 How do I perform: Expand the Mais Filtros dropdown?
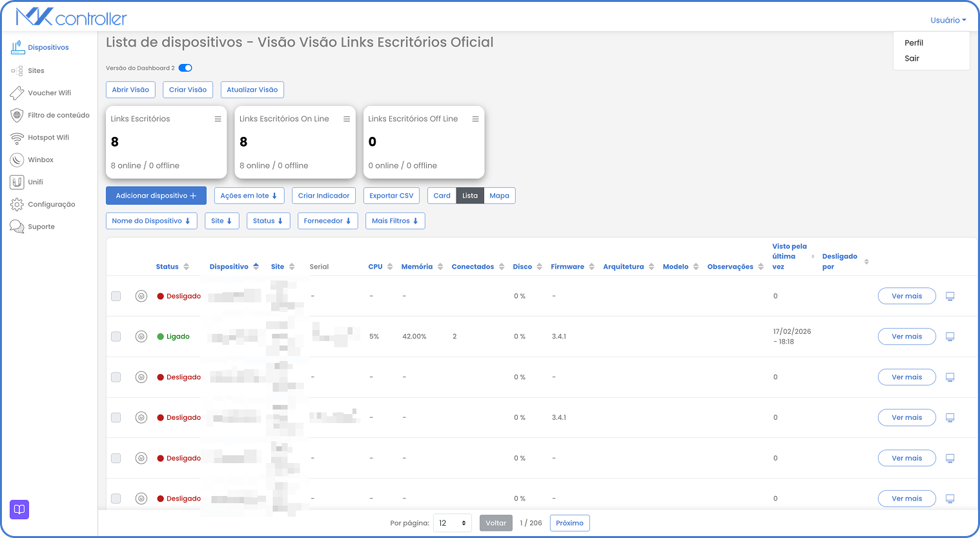point(395,220)
